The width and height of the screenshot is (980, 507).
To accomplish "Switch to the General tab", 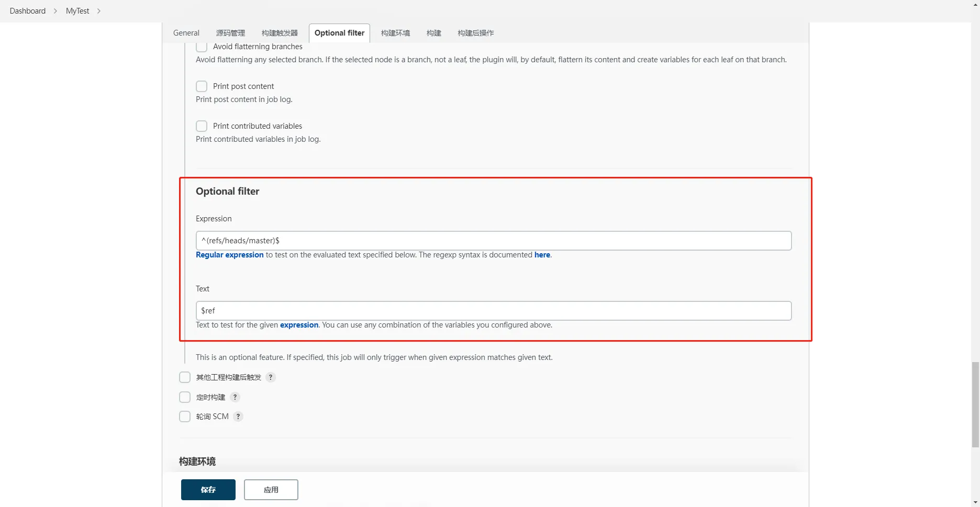I will [x=186, y=33].
